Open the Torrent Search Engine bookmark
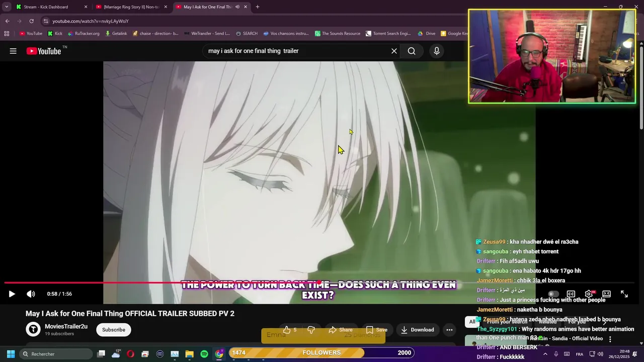This screenshot has width=644, height=362. [388, 34]
